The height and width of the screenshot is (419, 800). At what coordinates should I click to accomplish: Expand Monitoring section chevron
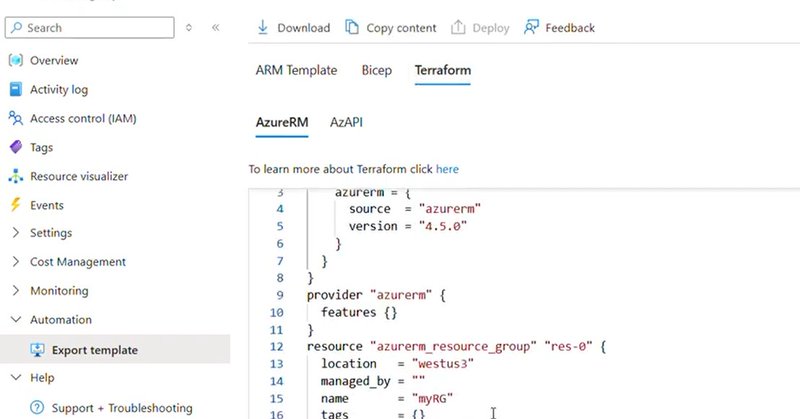16,290
